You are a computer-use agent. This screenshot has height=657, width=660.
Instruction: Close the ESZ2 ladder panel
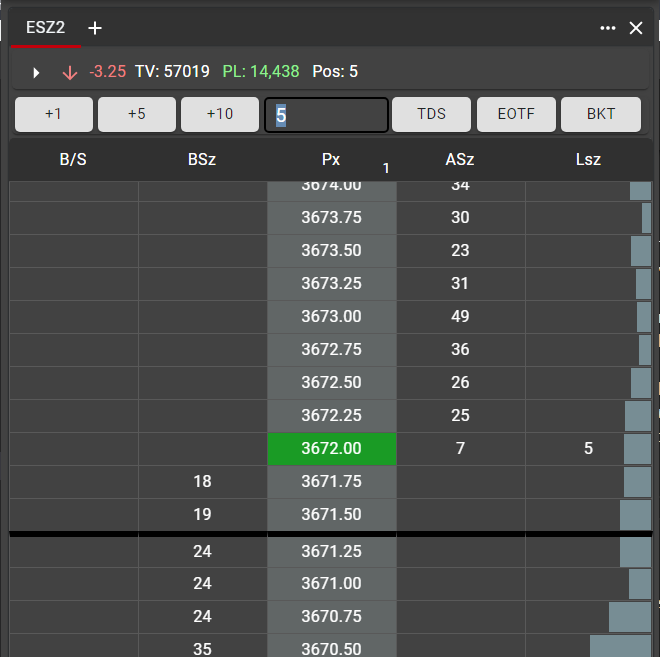pyautogui.click(x=636, y=28)
